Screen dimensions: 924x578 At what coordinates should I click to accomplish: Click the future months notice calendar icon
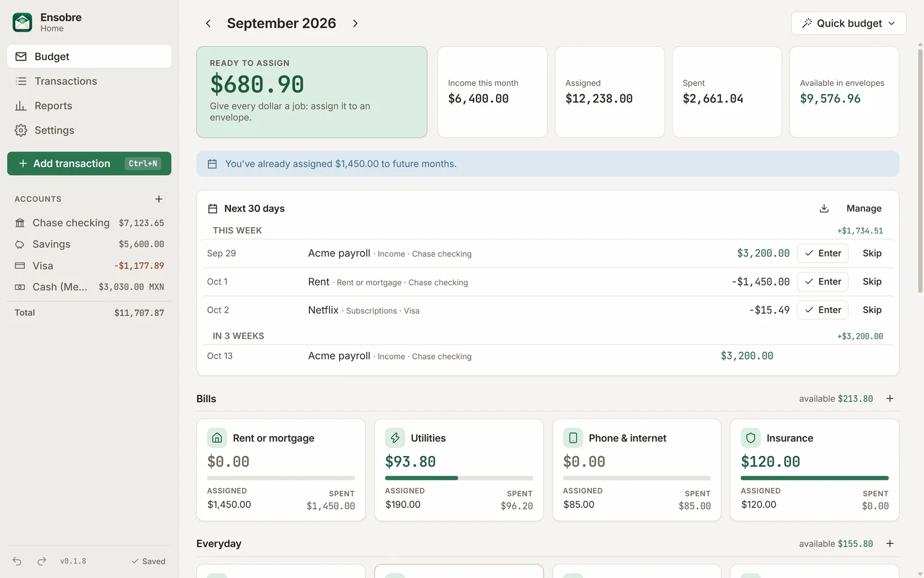point(212,164)
